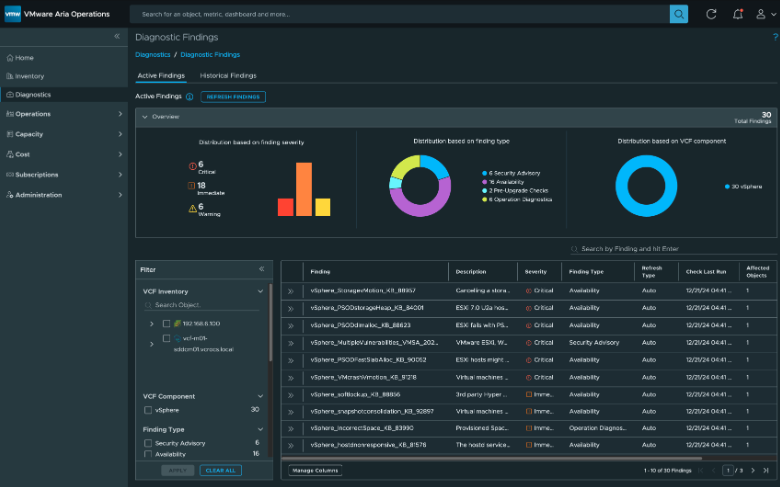780x487 pixels.
Task: Click the Active Findings info icon
Action: tap(189, 97)
